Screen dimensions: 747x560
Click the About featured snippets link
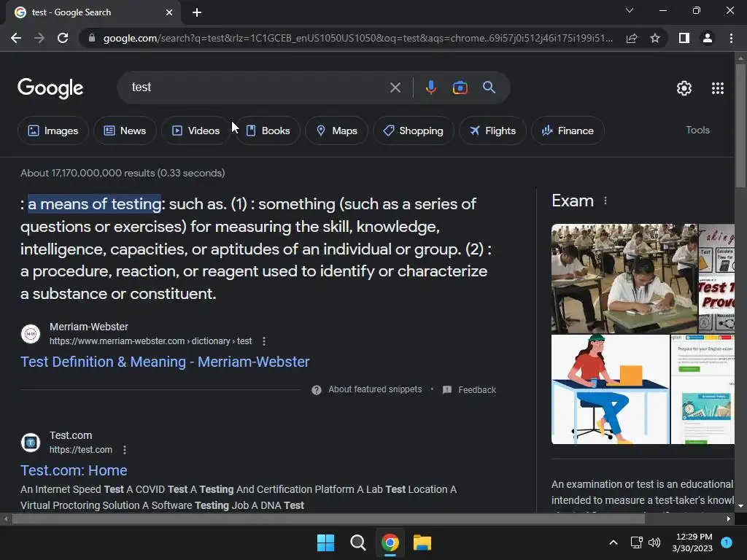[x=375, y=389]
